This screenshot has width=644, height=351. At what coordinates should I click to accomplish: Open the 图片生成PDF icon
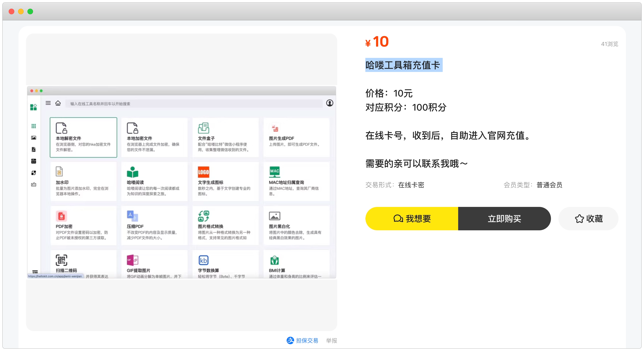click(275, 128)
